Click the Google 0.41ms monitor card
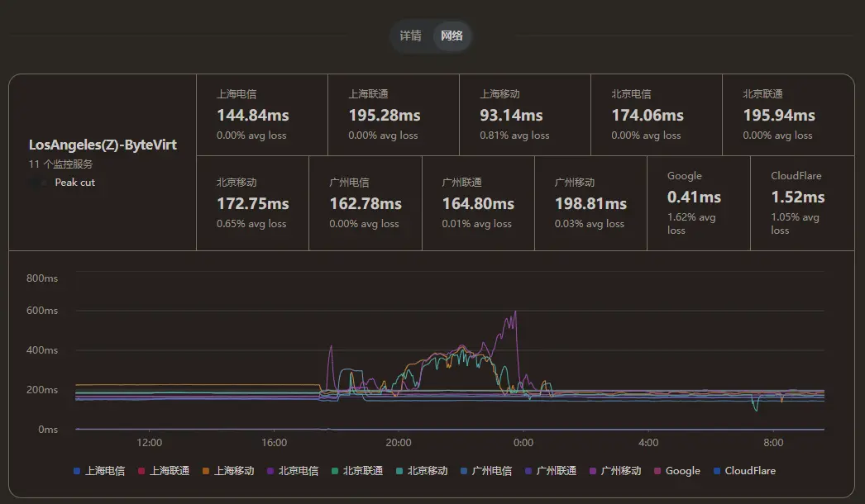This screenshot has height=504, width=865. [698, 203]
